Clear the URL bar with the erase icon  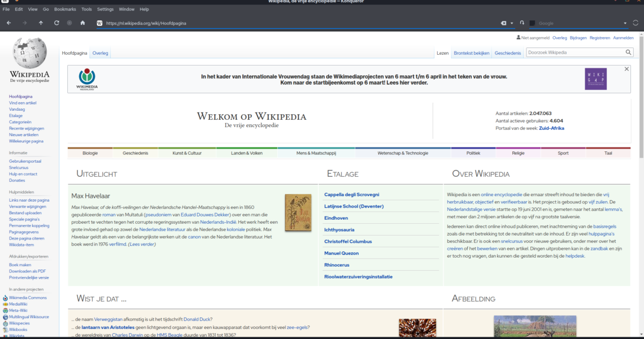click(x=503, y=23)
